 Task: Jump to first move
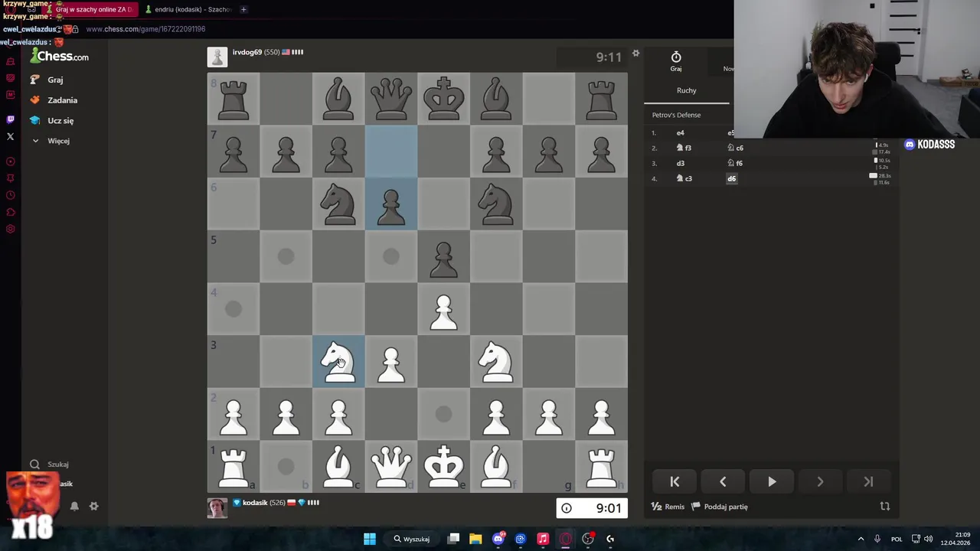tap(675, 481)
